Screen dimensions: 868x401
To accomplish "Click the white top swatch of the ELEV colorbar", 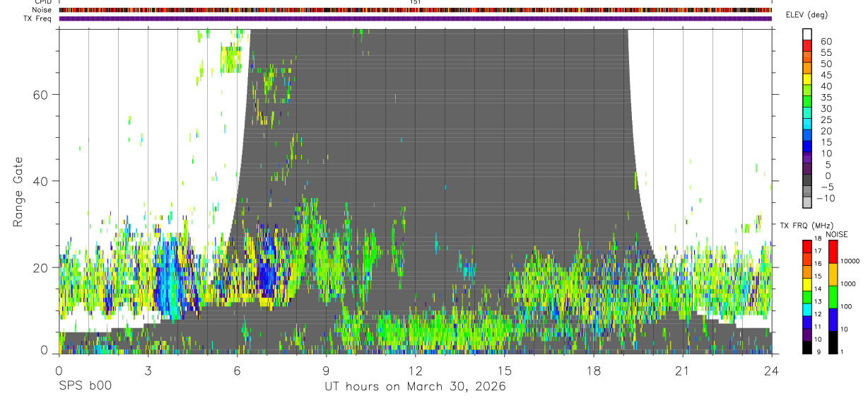I will pos(807,34).
